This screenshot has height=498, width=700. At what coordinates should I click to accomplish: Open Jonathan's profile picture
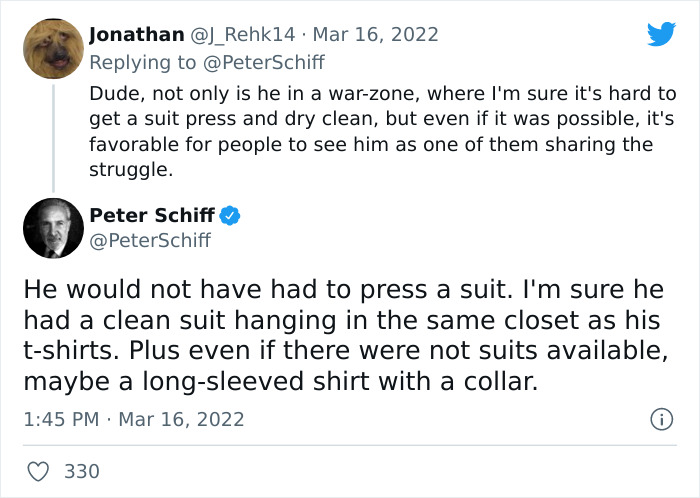click(50, 49)
